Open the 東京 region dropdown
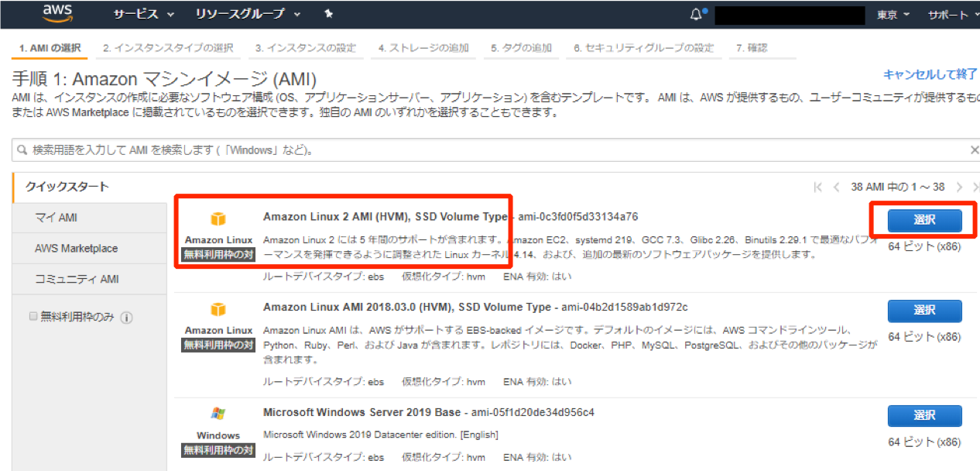 tap(893, 15)
